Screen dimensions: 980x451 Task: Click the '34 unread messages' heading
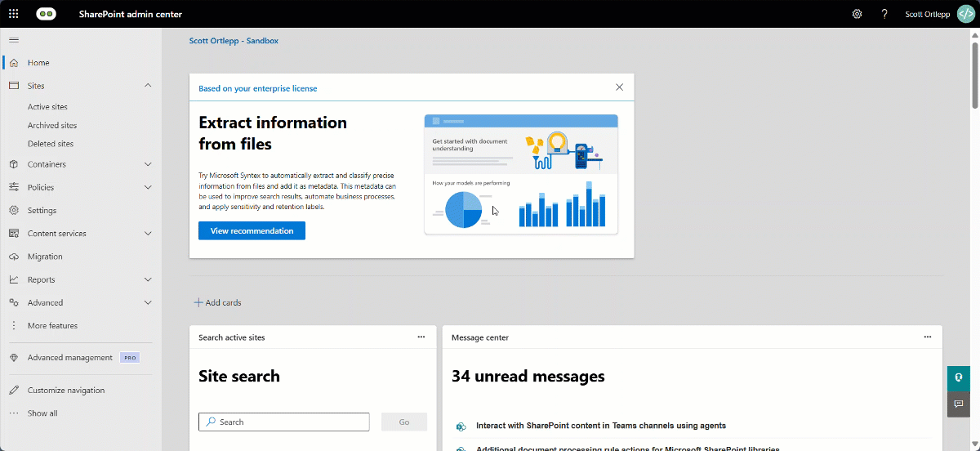click(x=528, y=376)
